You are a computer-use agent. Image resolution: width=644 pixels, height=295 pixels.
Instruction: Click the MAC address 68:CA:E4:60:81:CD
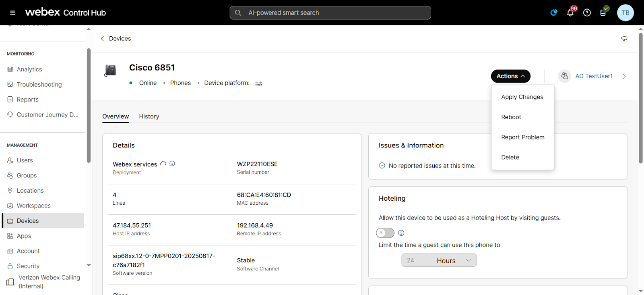tap(264, 195)
